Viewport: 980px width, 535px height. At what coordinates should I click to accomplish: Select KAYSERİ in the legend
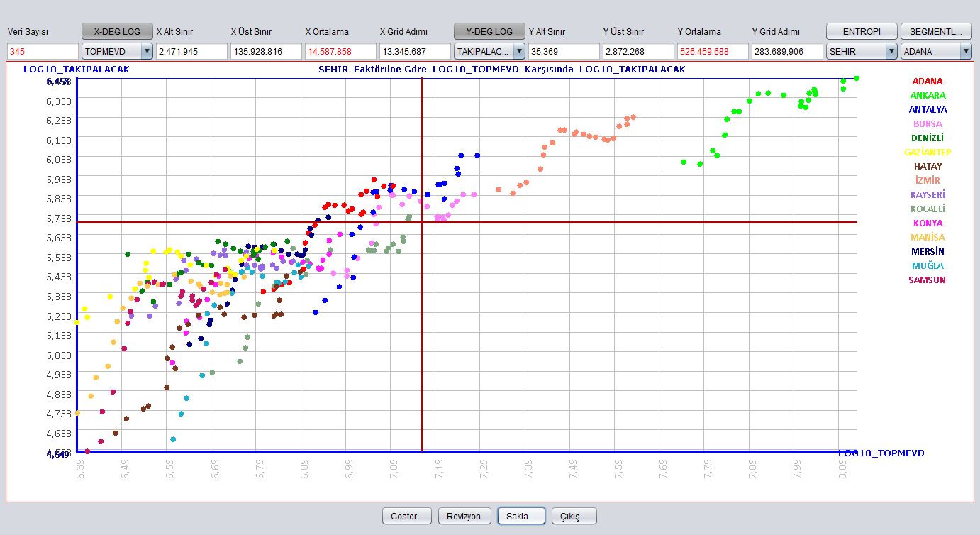(928, 194)
